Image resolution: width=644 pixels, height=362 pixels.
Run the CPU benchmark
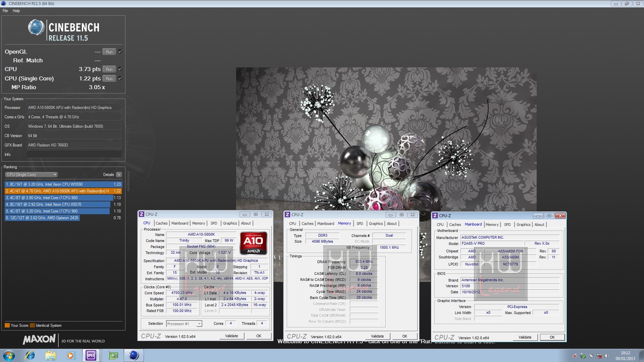point(109,69)
